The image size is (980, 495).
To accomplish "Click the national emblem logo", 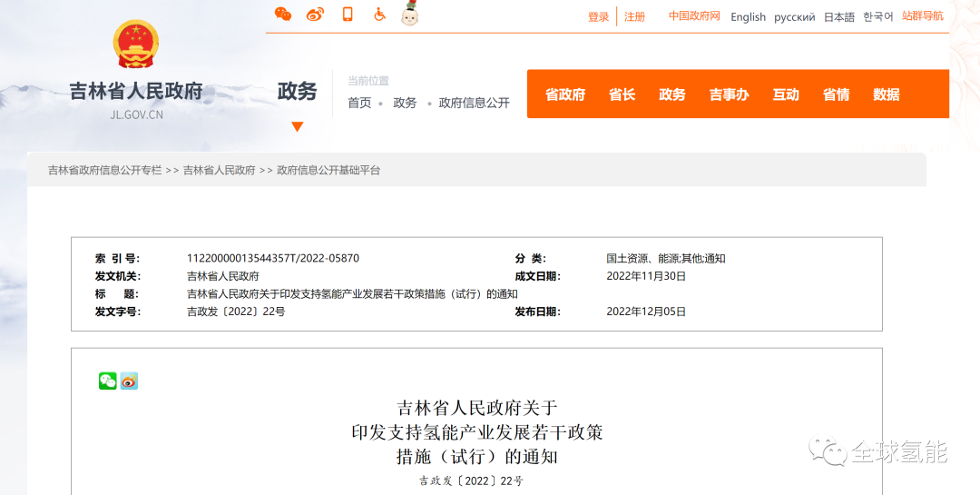I will pyautogui.click(x=136, y=45).
